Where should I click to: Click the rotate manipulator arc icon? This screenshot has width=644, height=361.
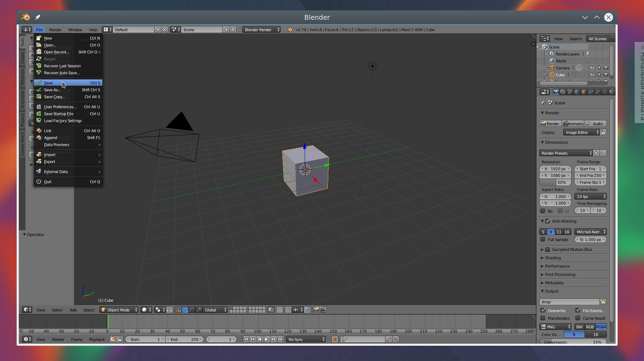coord(192,310)
